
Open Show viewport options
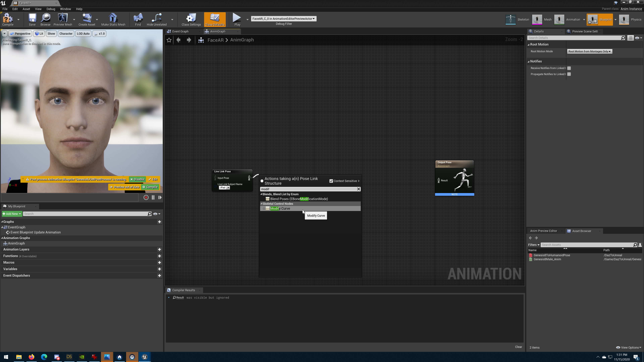click(x=51, y=34)
